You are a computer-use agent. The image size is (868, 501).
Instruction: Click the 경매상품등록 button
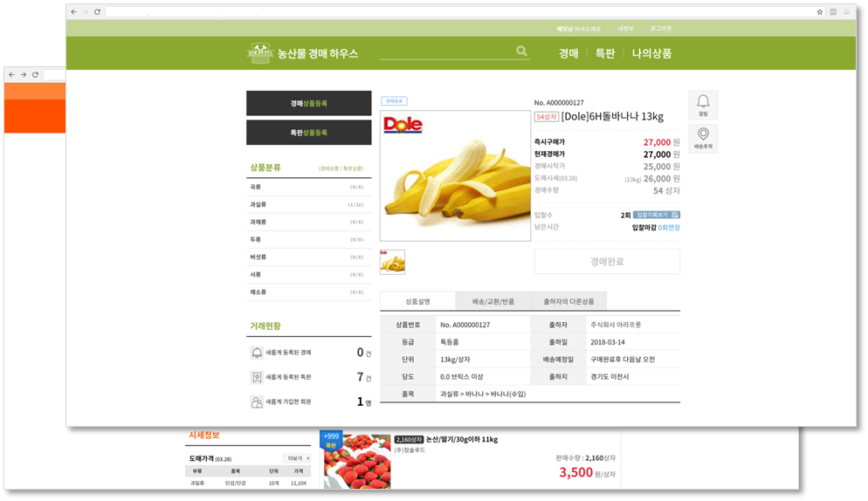pos(309,104)
